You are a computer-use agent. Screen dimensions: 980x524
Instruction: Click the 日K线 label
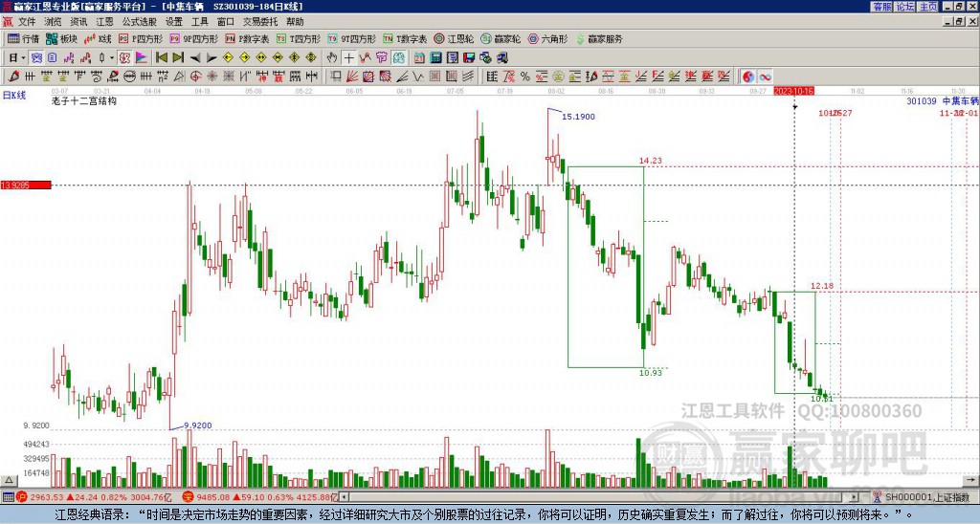click(x=14, y=95)
